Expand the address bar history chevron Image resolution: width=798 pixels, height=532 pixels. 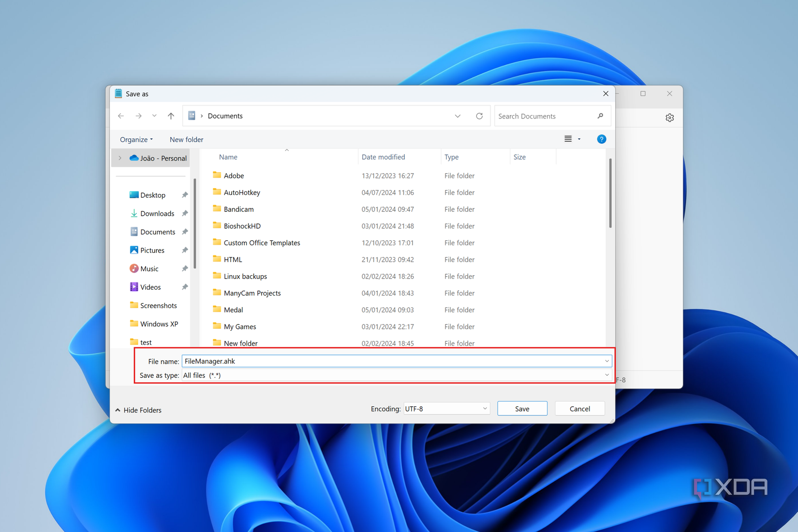(x=457, y=116)
